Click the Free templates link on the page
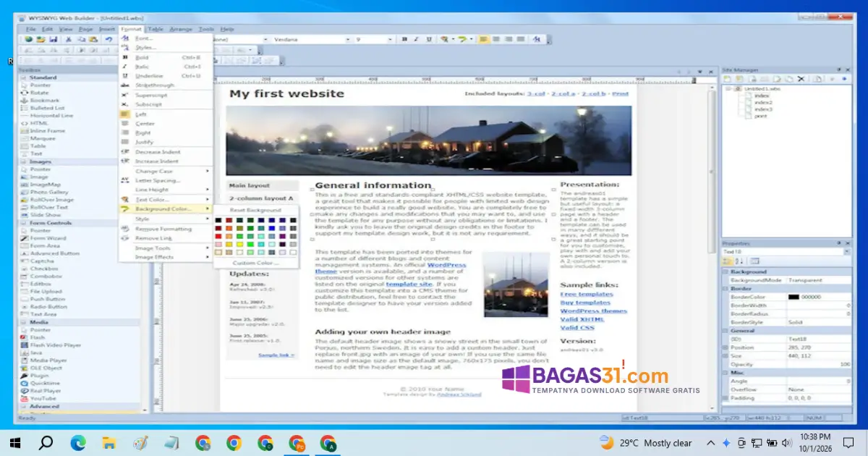Image resolution: width=868 pixels, height=456 pixels. click(x=586, y=295)
